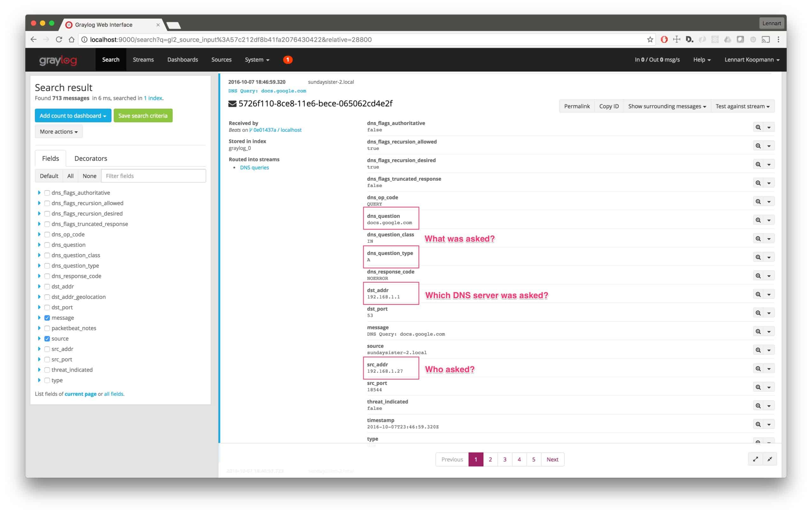Go to results page 3
This screenshot has height=514, width=812.
504,459
